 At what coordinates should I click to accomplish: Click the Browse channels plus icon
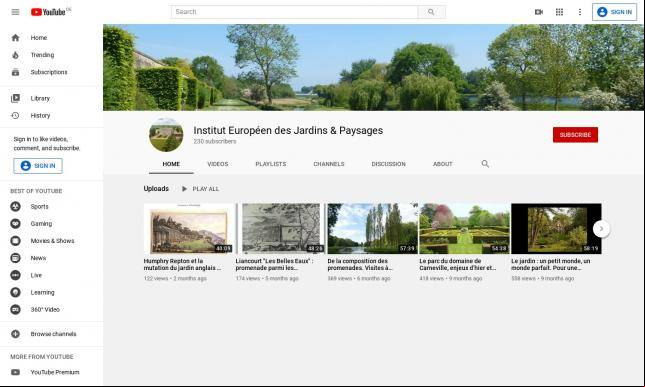click(x=15, y=334)
